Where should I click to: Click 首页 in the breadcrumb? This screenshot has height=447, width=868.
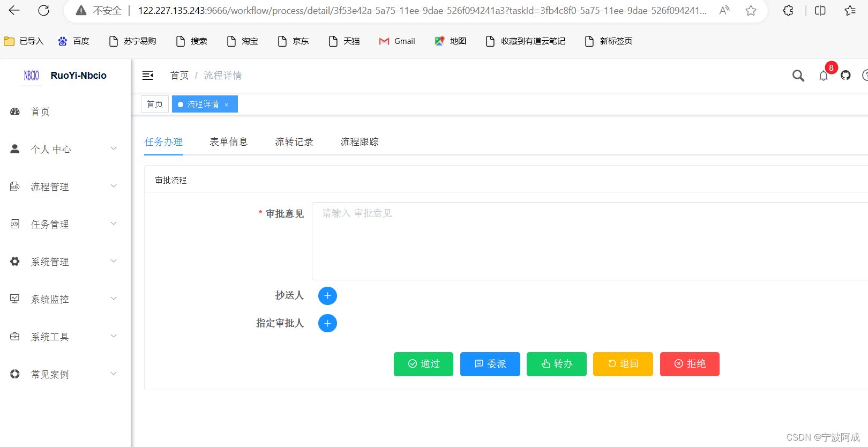(179, 76)
